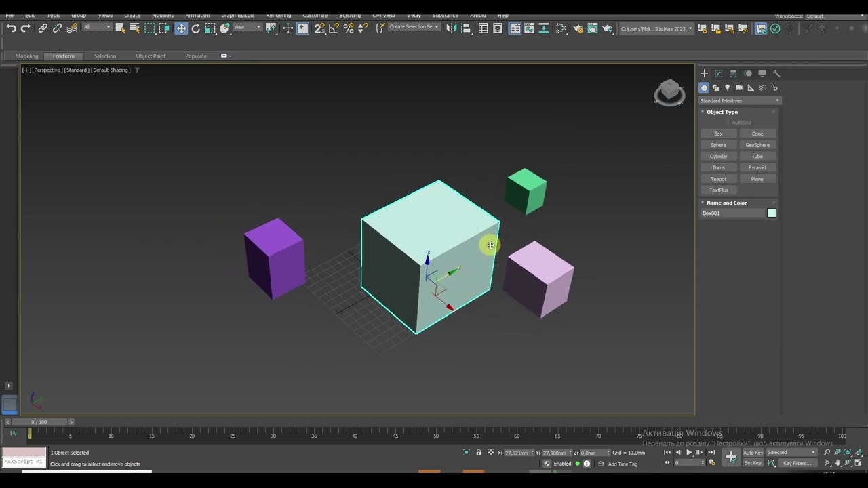Open the Box001 object color swatch
Image resolution: width=868 pixels, height=488 pixels.
pos(772,213)
